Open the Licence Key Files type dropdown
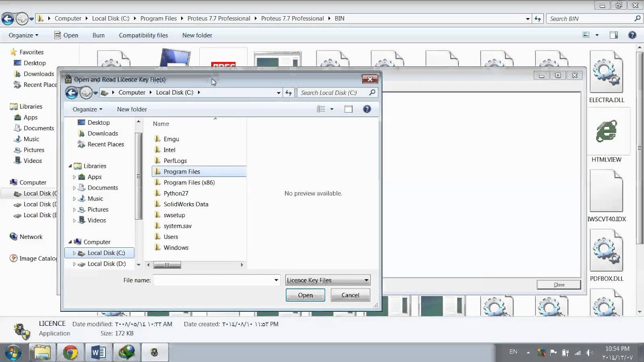This screenshot has width=644, height=362. click(328, 280)
